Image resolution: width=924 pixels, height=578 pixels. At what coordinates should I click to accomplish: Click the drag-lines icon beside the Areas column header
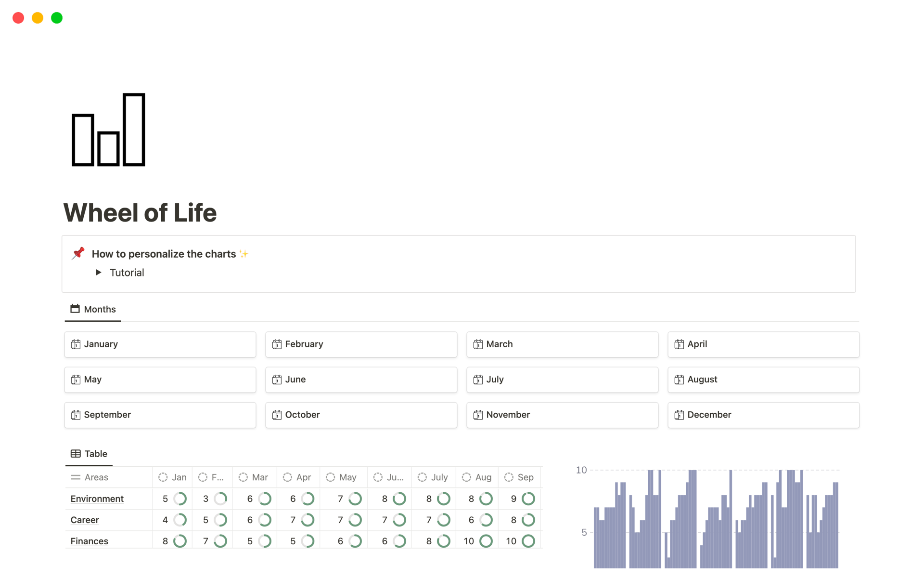coord(76,477)
